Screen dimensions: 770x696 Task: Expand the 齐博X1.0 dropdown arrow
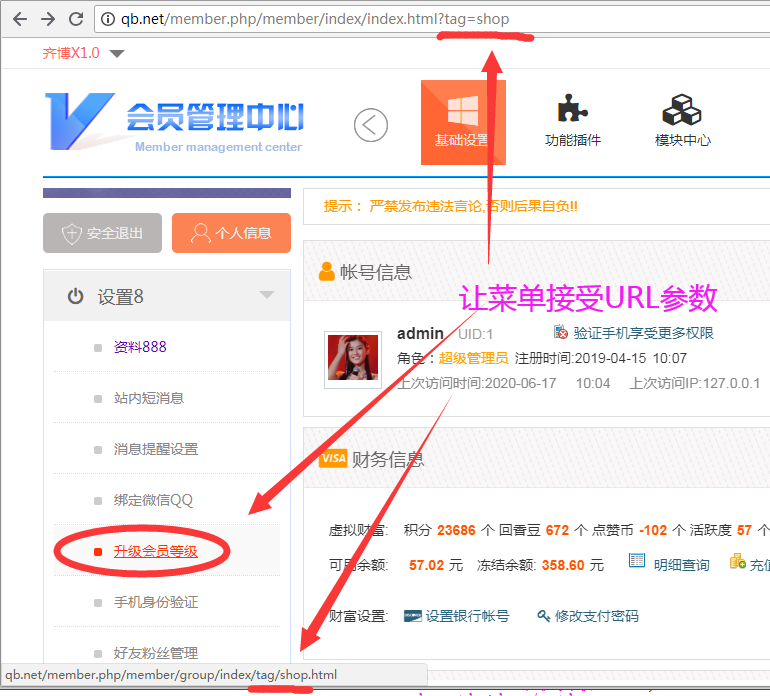117,54
